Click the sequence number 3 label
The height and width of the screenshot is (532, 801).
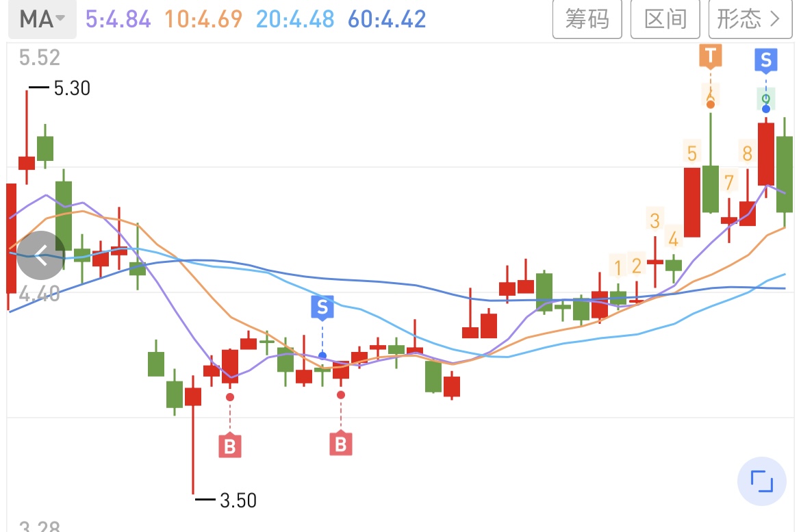click(x=655, y=220)
